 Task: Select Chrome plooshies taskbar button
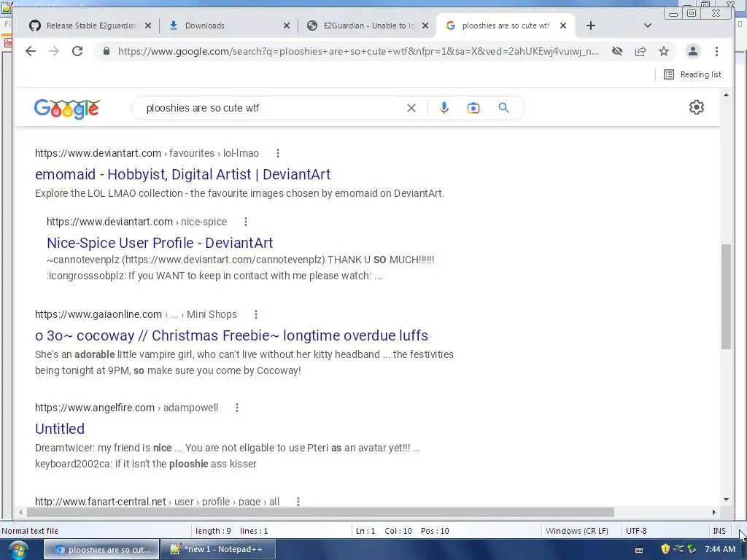(x=101, y=550)
